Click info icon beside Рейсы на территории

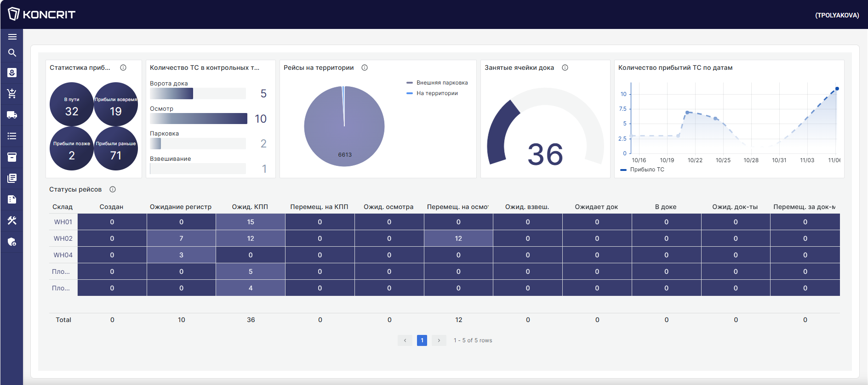[x=365, y=68]
